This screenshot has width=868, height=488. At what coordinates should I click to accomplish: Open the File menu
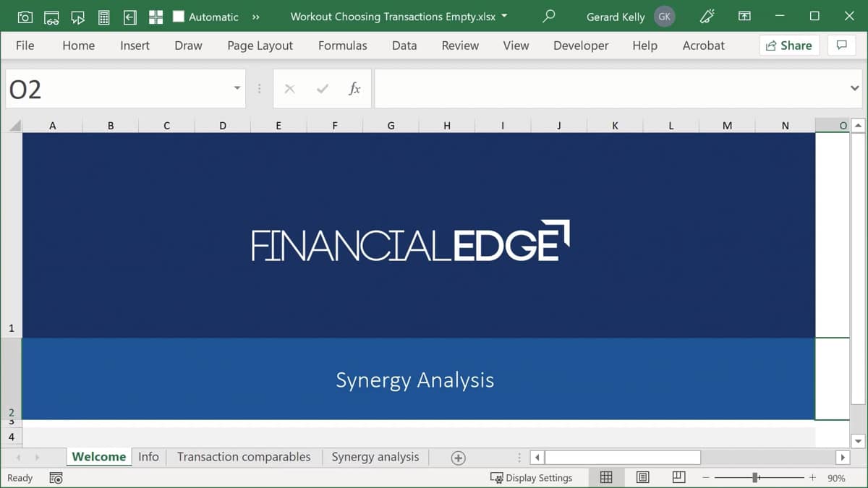coord(25,46)
